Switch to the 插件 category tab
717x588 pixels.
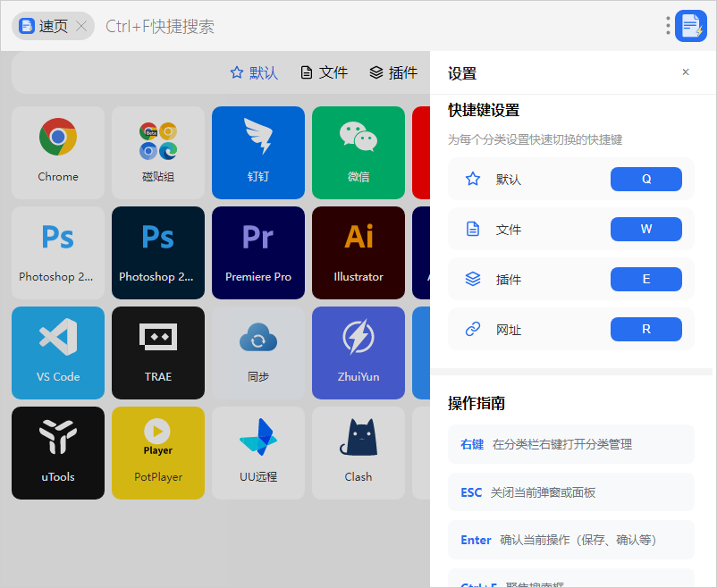point(393,72)
